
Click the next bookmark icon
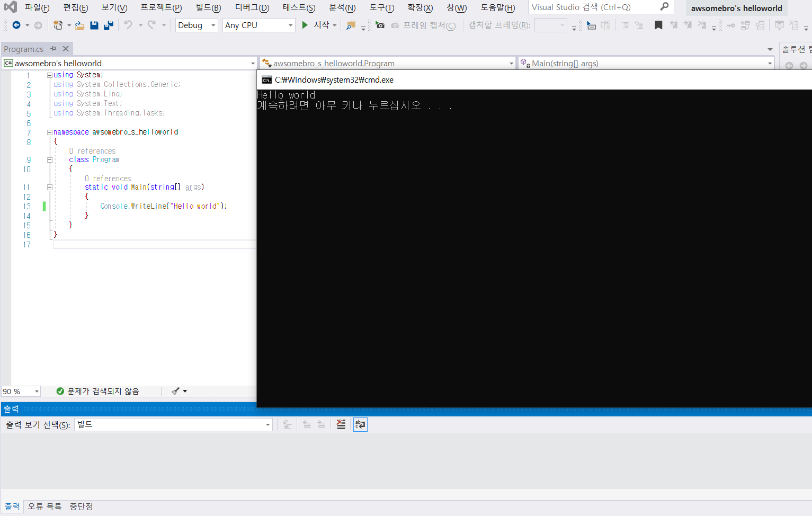click(688, 25)
